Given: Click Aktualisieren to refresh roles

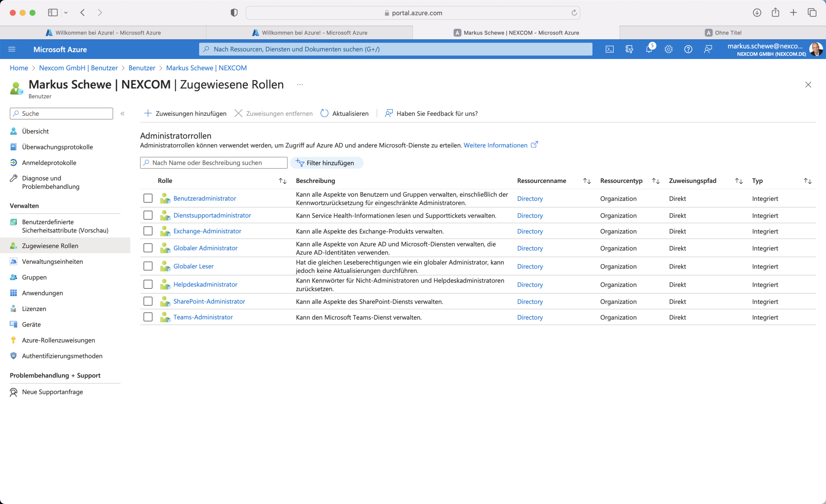Looking at the screenshot, I should pyautogui.click(x=344, y=114).
